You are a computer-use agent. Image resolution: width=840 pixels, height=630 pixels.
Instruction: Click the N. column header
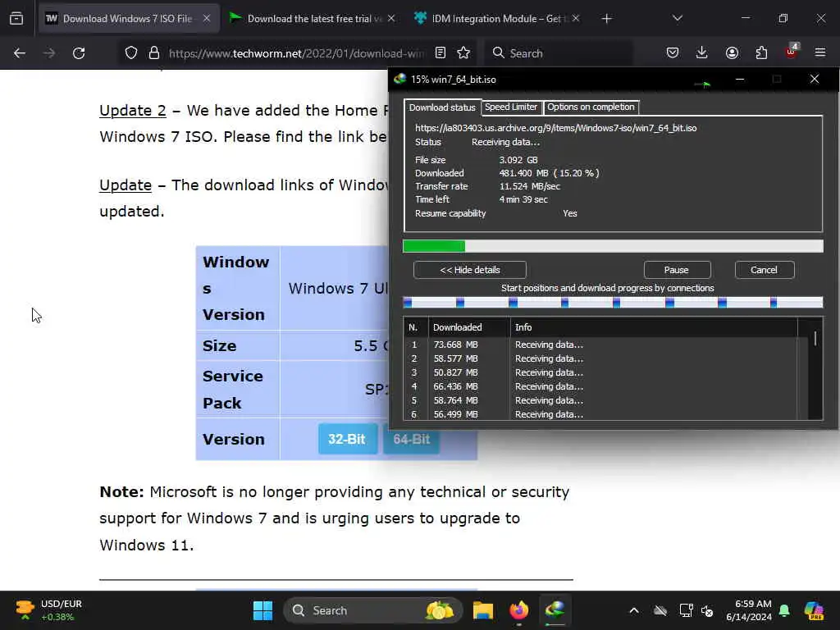point(414,327)
